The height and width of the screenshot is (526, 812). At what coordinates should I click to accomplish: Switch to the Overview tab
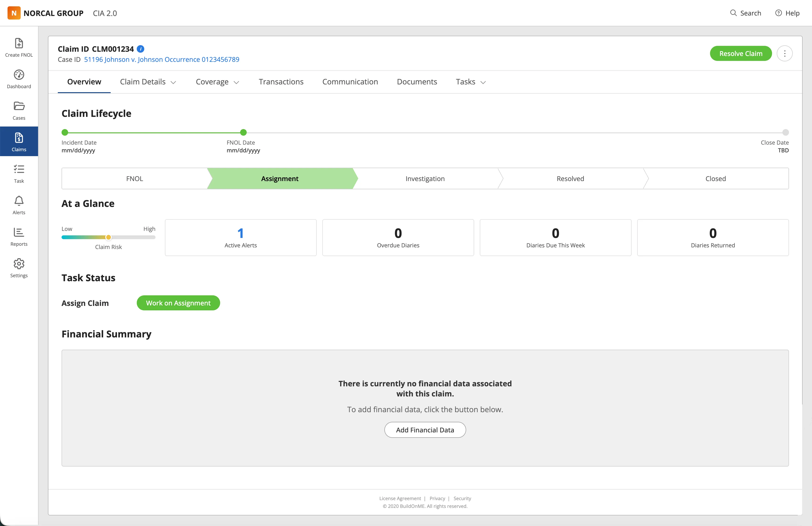[x=84, y=82]
